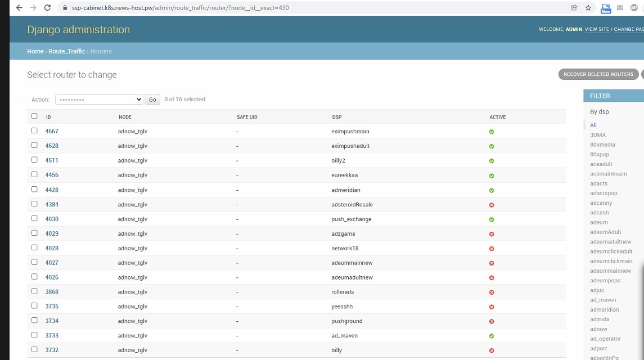Image resolution: width=644 pixels, height=360 pixels.
Task: Click the browser back arrow
Action: click(19, 8)
